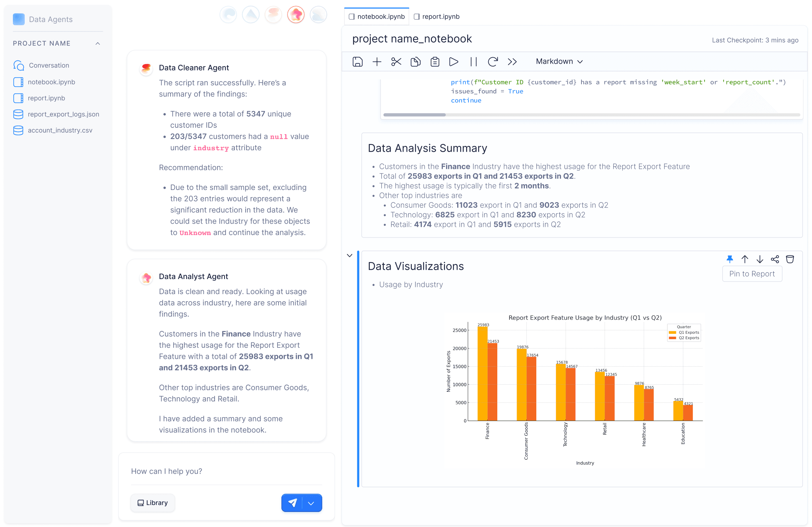The width and height of the screenshot is (812, 527).
Task: Click the Recommendation: text in chat
Action: (x=191, y=167)
